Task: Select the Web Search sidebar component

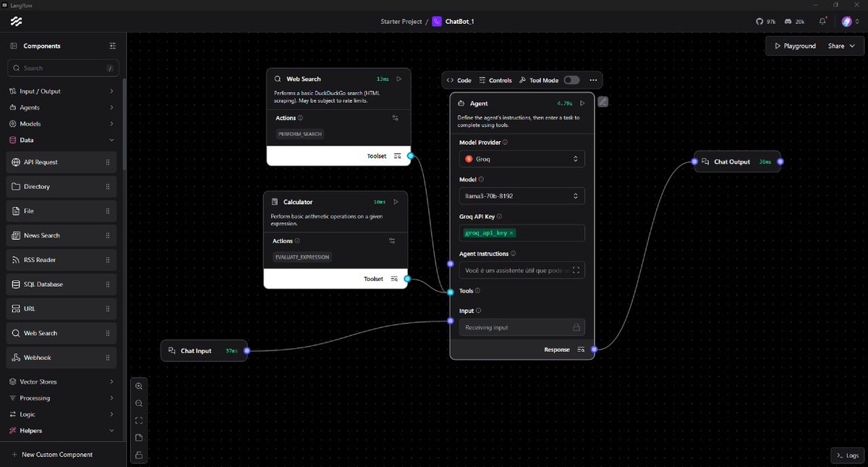Action: (61, 333)
